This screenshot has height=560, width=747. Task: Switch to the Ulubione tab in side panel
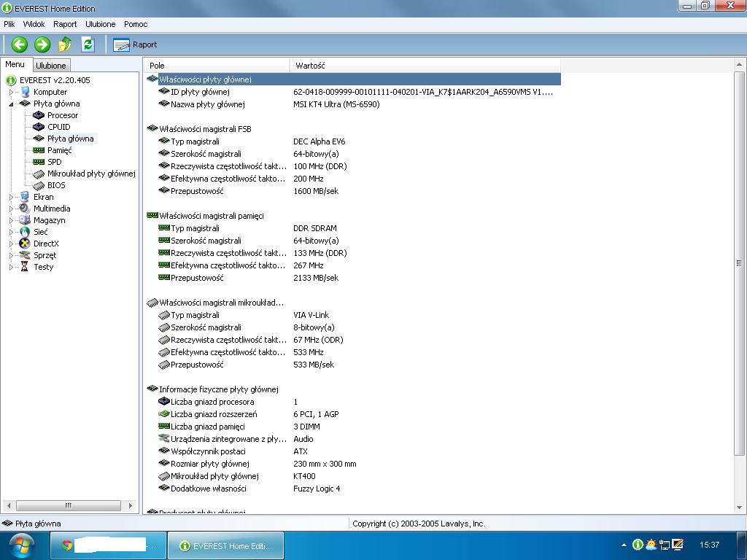51,65
